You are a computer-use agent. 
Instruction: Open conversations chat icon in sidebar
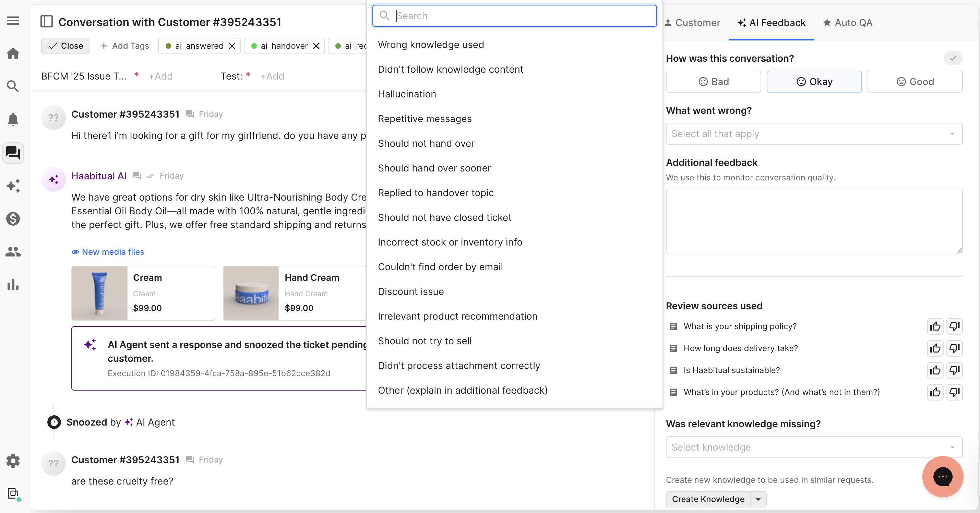tap(13, 153)
